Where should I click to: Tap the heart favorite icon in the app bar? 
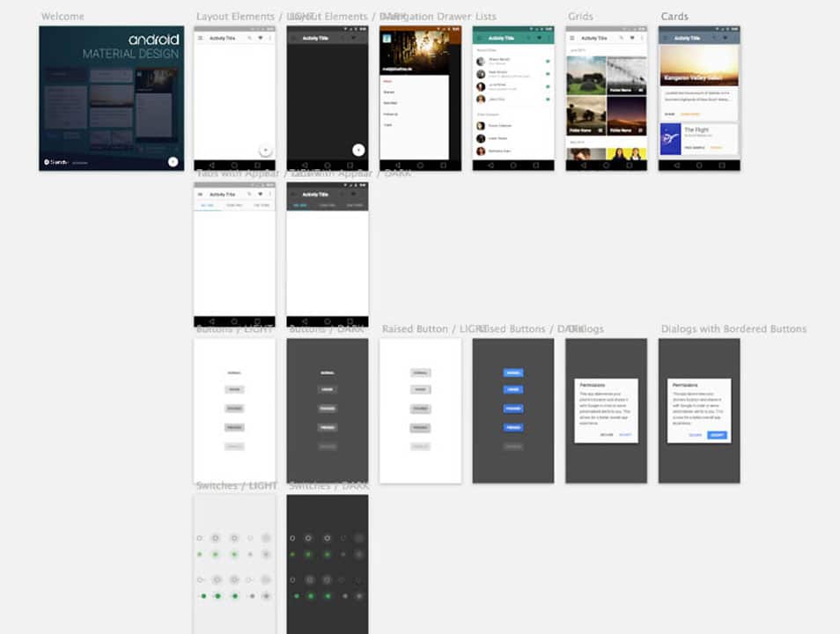point(261,38)
